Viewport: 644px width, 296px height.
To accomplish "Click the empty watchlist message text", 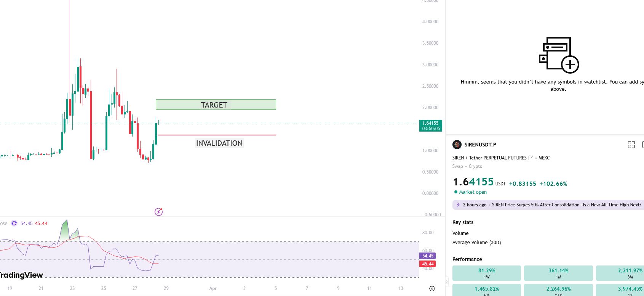I will (x=552, y=85).
